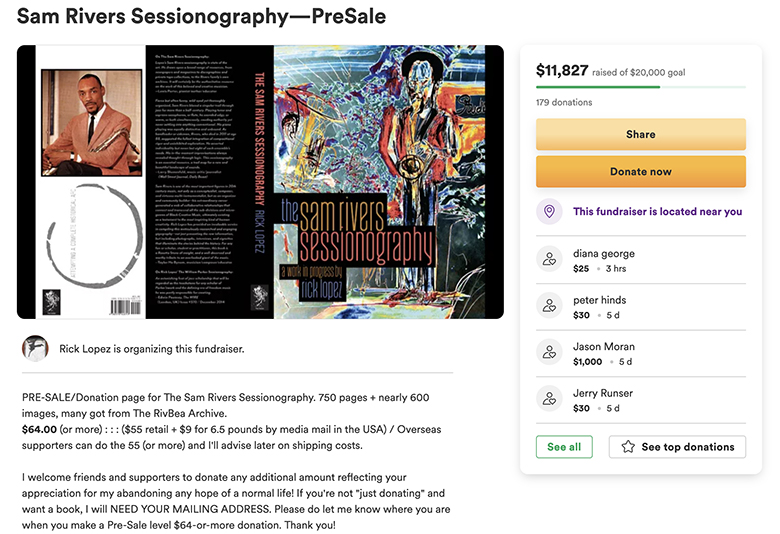
Task: Select the Jason Moran $1,000 donation
Action: click(588, 362)
